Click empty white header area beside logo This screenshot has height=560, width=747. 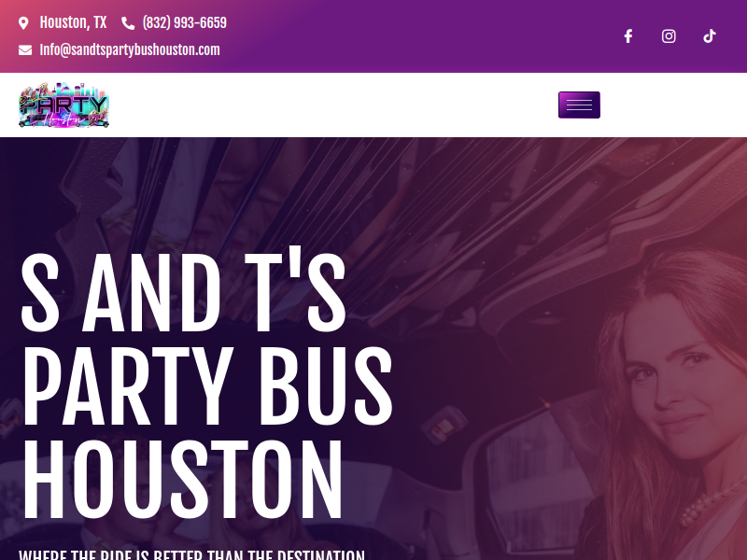tap(333, 105)
